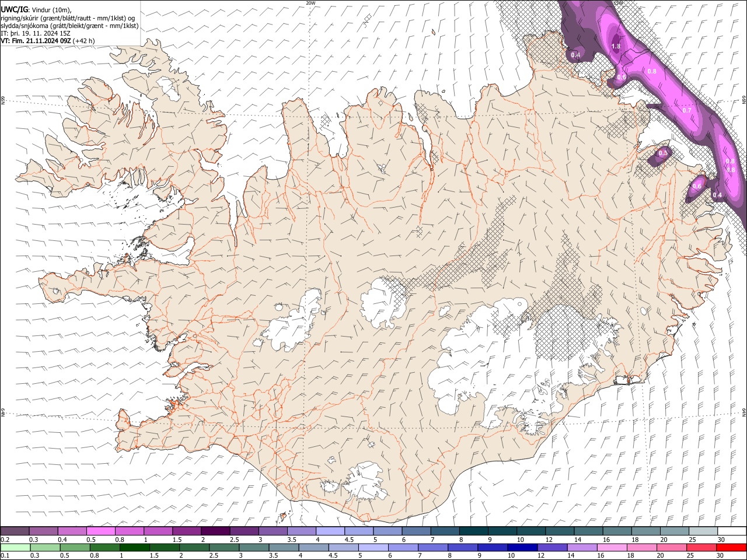Screen dimensions: 747x560
Task: Click the 15W longitude label at the top
Action: tap(619, 3)
